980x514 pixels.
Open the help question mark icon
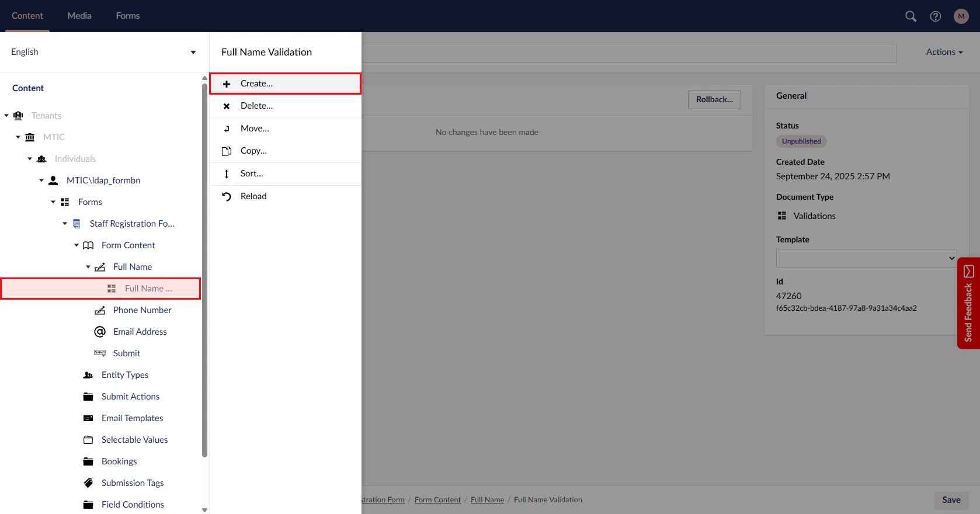click(936, 16)
